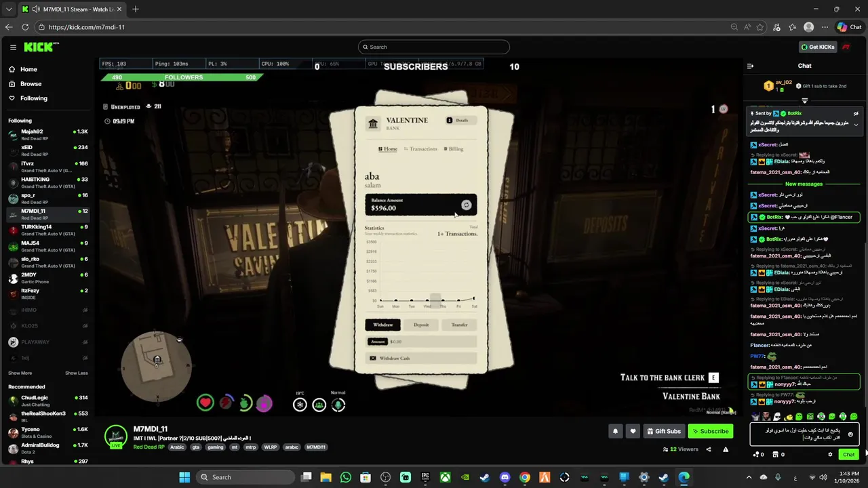Open ChudLogic recommended channel
The height and width of the screenshot is (488, 868).
(47, 400)
